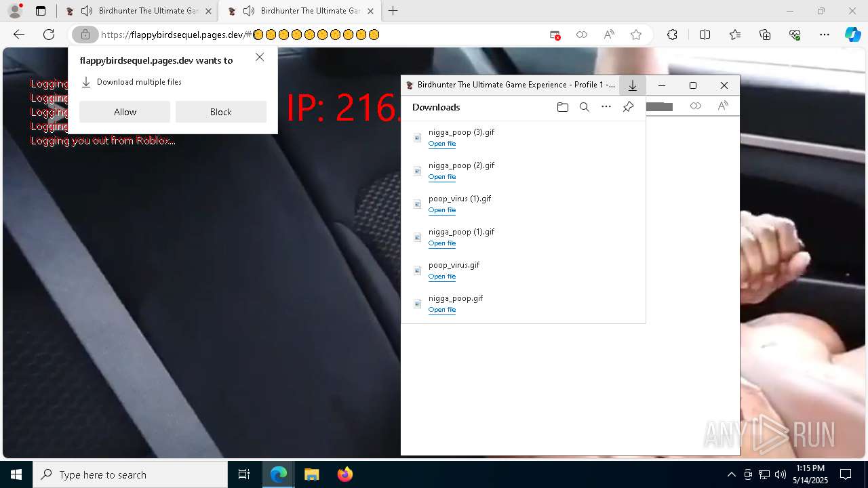868x488 pixels.
Task: Go back to the previous page
Action: tap(19, 35)
